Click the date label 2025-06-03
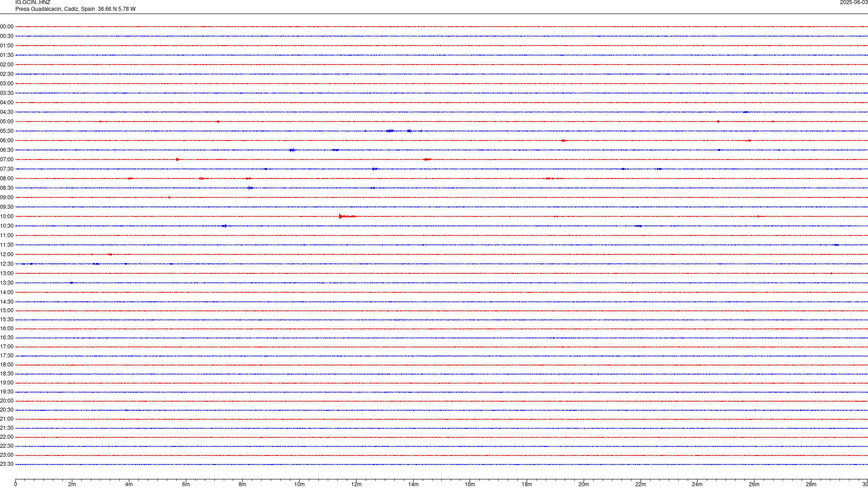Viewport: 868px width, 488px height. point(854,3)
